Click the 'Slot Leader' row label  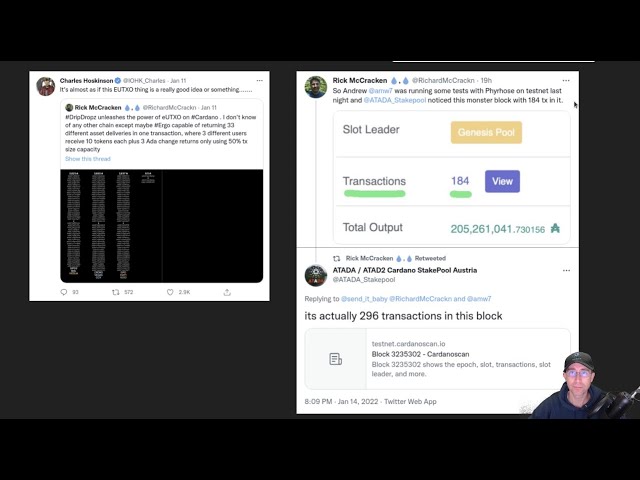(371, 130)
